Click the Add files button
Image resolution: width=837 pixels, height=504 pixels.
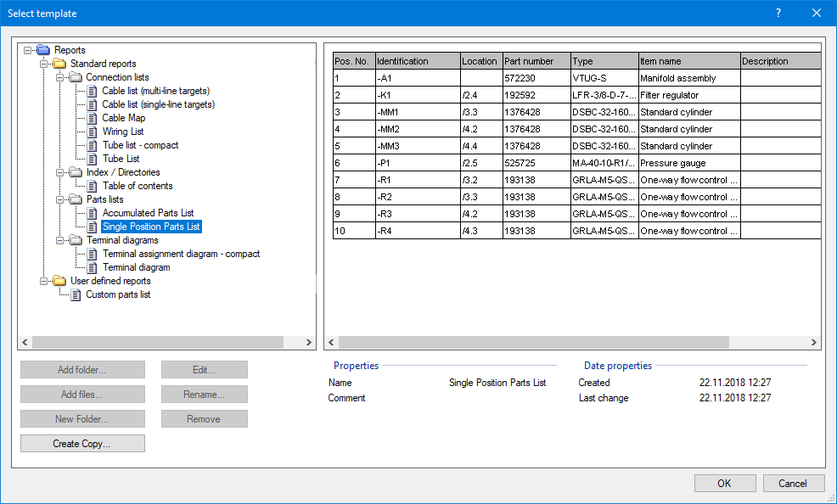click(82, 394)
